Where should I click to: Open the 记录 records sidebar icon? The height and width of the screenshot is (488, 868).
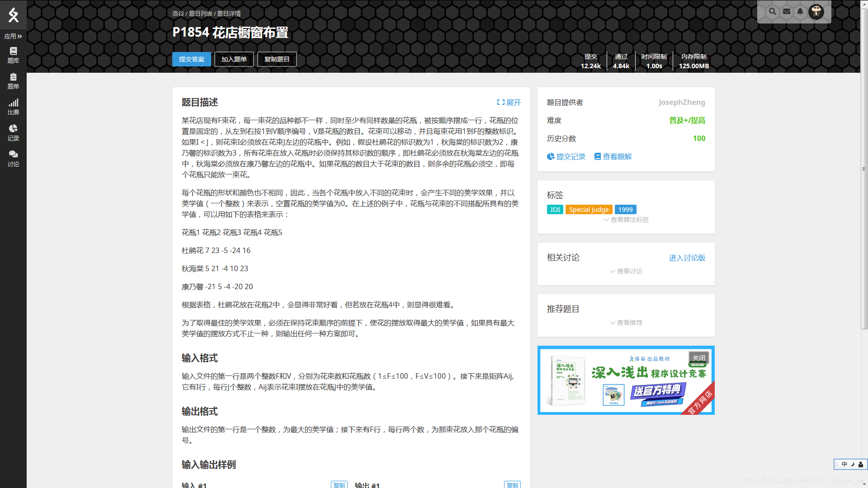pos(13,132)
